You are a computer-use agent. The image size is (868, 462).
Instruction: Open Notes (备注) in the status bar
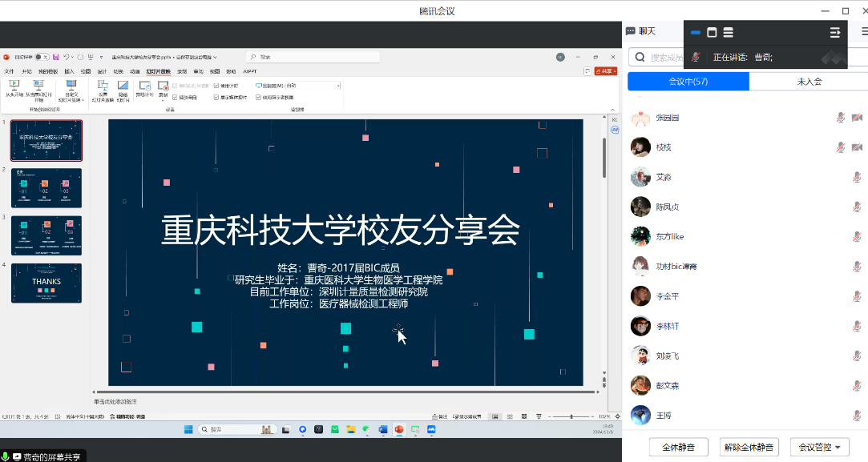pos(439,416)
